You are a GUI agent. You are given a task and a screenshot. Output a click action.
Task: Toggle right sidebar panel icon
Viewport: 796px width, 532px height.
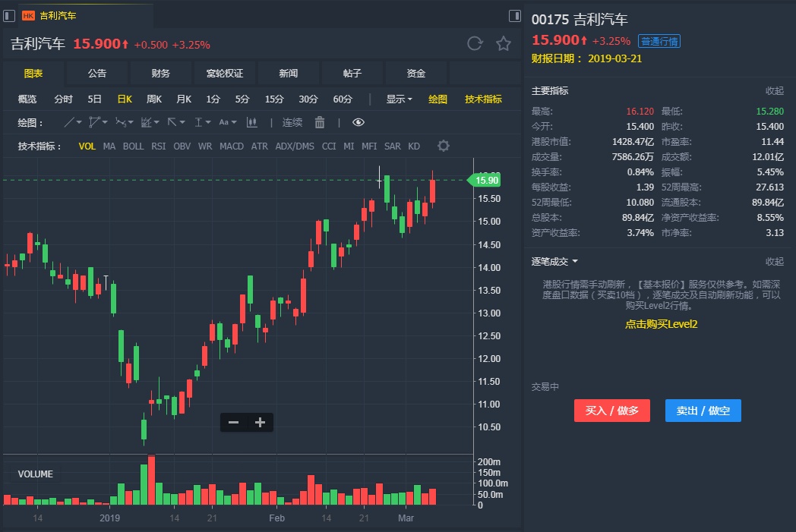click(514, 16)
